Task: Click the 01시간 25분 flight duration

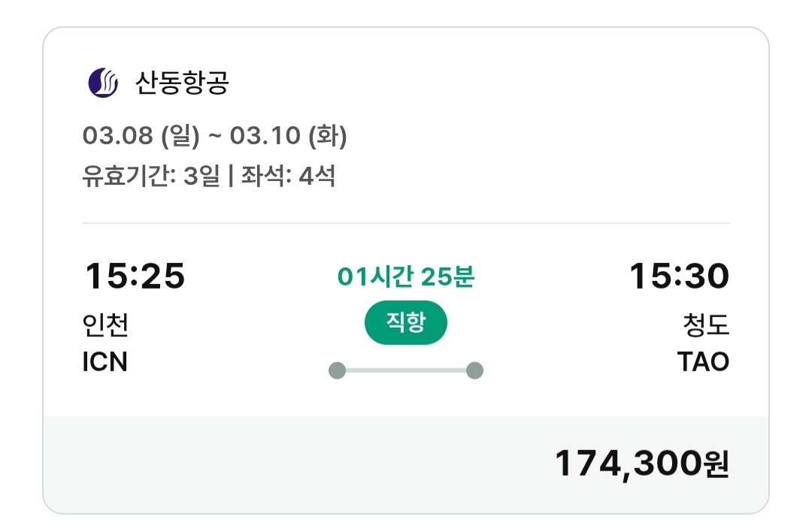Action: click(406, 277)
